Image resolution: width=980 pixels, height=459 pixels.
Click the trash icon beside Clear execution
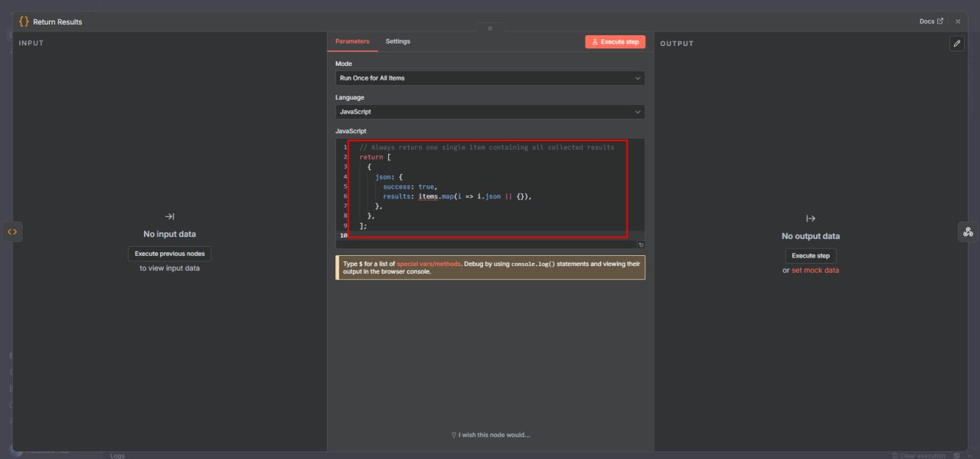894,455
